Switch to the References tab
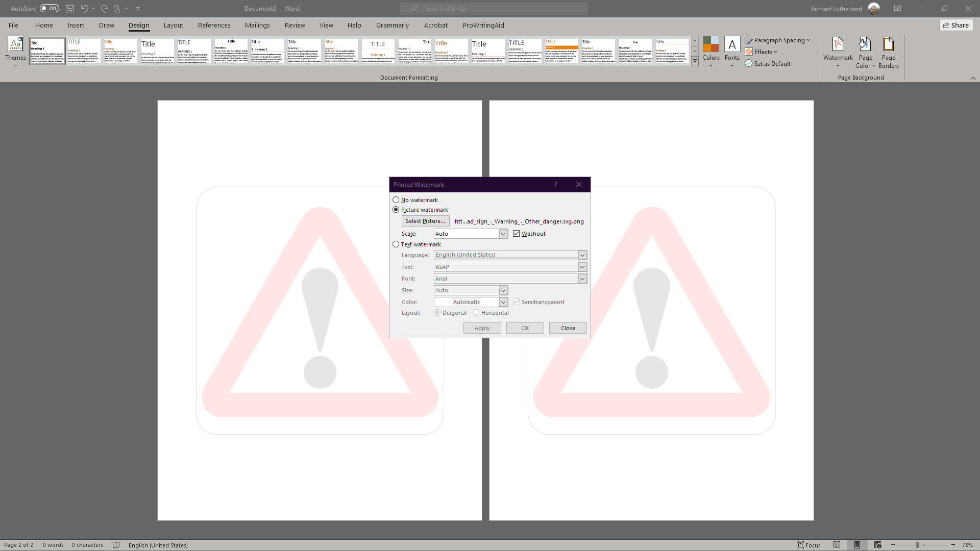This screenshot has width=980, height=551. [x=214, y=25]
